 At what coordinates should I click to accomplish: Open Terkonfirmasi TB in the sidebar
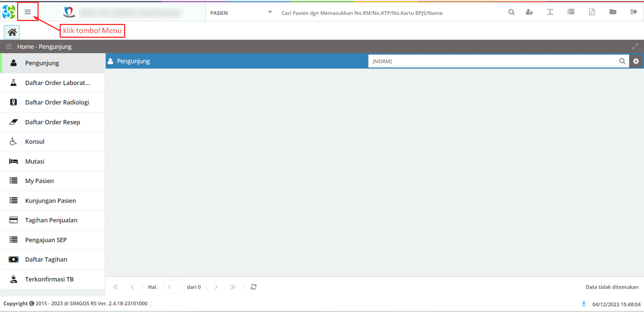click(x=53, y=279)
